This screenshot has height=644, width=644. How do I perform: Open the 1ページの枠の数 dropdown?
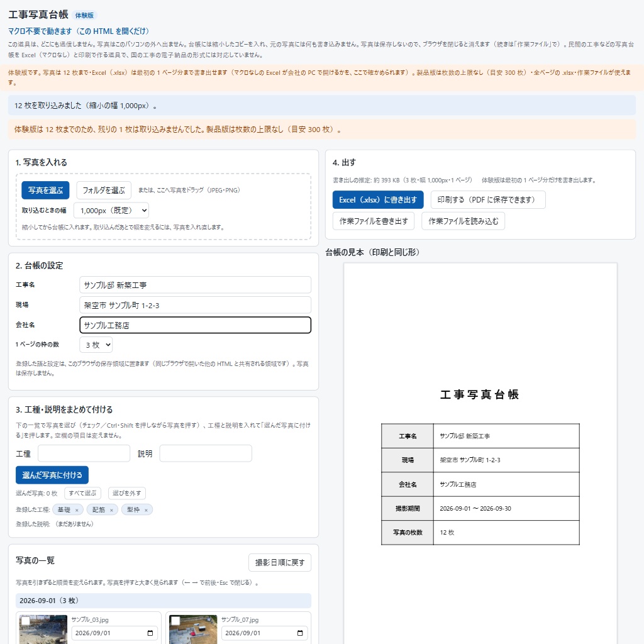[x=96, y=345]
